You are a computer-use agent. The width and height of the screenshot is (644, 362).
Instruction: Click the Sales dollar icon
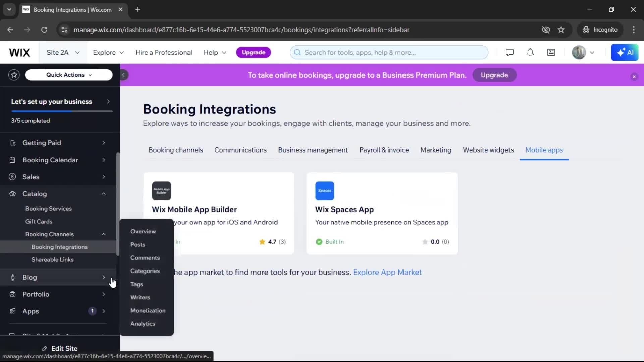(12, 177)
